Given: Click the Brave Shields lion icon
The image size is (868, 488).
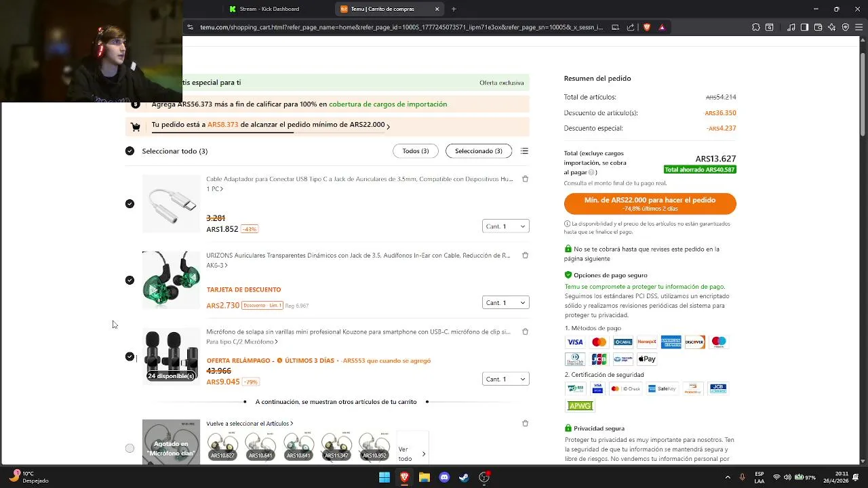Looking at the screenshot, I should point(647,27).
